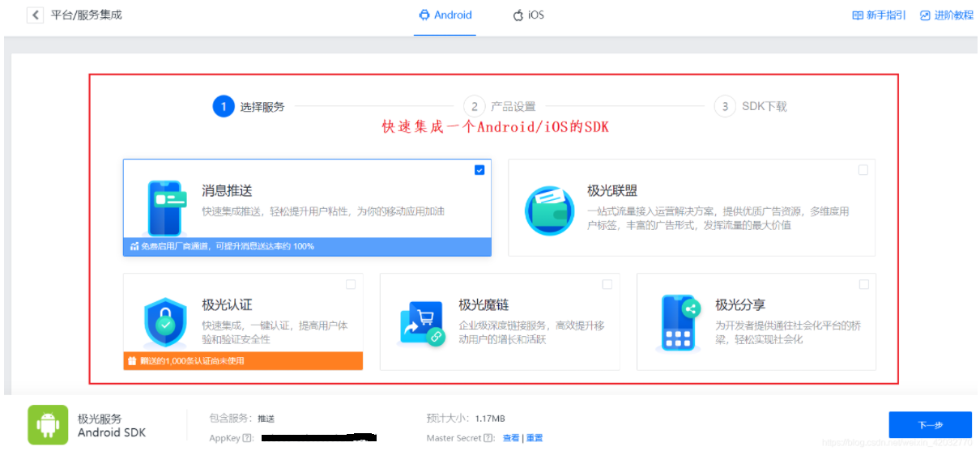Switch to the iOS tab
The width and height of the screenshot is (980, 451).
(529, 15)
